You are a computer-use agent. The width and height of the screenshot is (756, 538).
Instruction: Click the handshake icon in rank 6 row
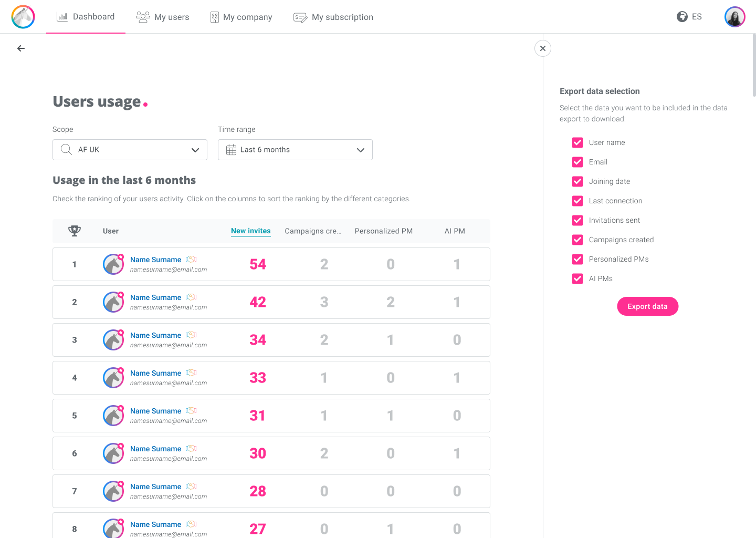click(x=191, y=449)
